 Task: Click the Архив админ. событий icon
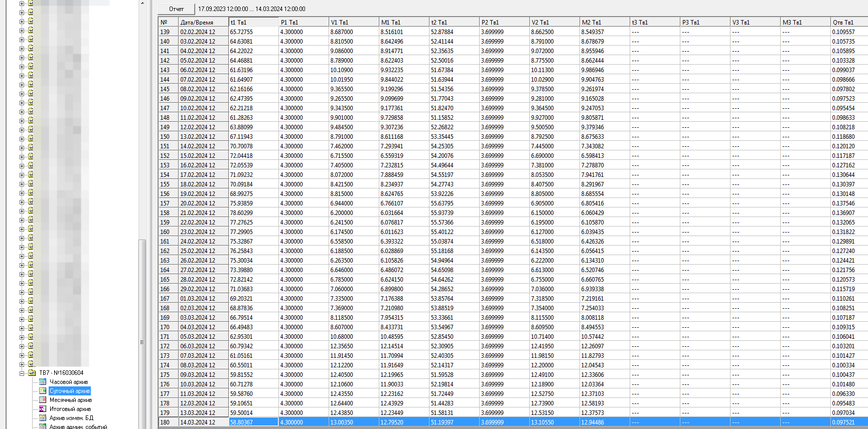[43, 426]
